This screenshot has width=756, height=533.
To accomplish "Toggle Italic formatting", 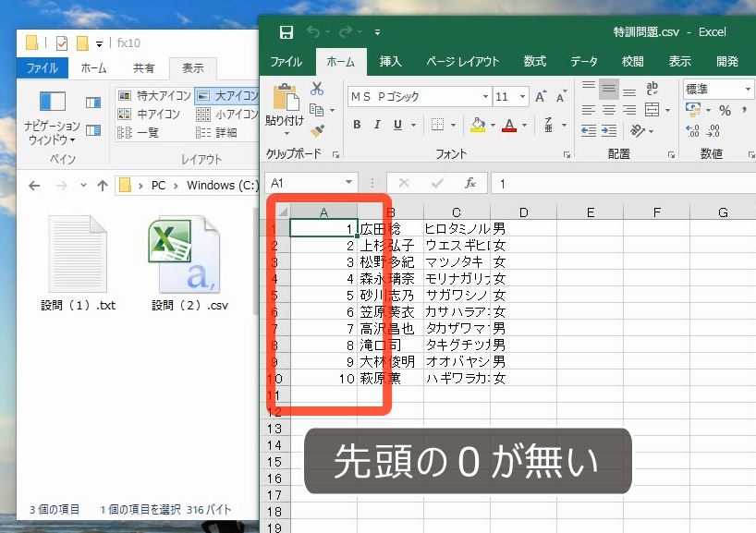I will (x=376, y=124).
